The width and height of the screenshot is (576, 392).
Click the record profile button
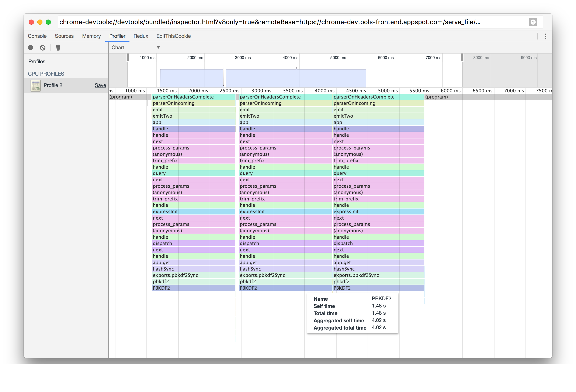pyautogui.click(x=31, y=48)
